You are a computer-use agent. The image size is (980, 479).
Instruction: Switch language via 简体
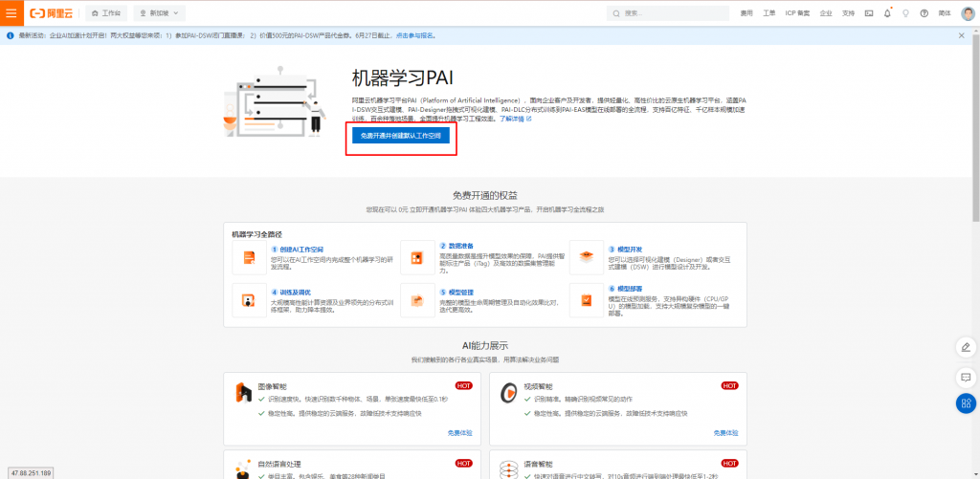pyautogui.click(x=945, y=13)
